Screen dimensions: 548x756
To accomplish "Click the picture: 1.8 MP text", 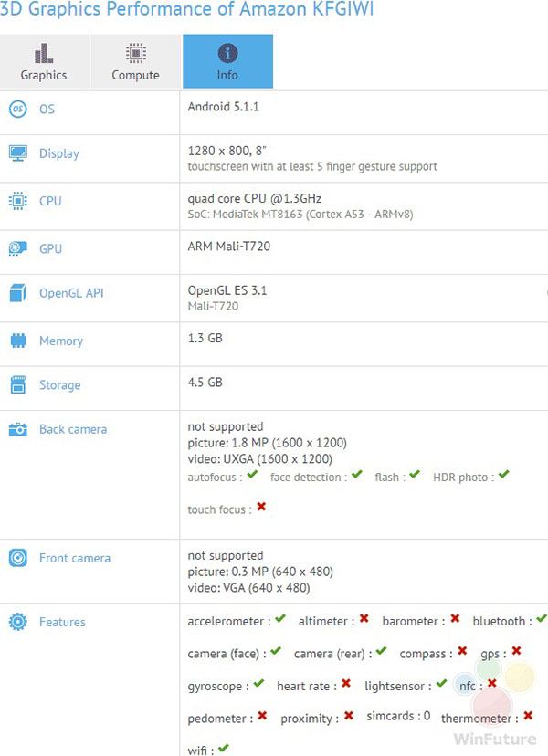I will pyautogui.click(x=268, y=443).
